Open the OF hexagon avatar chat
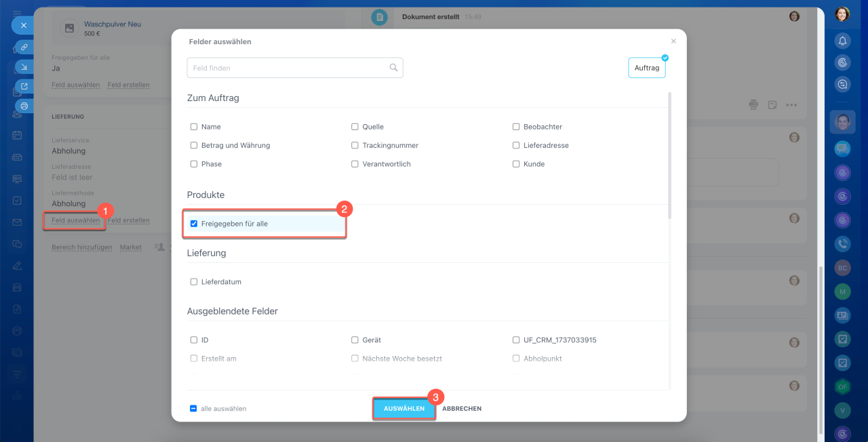Image resolution: width=868 pixels, height=442 pixels. (842, 386)
